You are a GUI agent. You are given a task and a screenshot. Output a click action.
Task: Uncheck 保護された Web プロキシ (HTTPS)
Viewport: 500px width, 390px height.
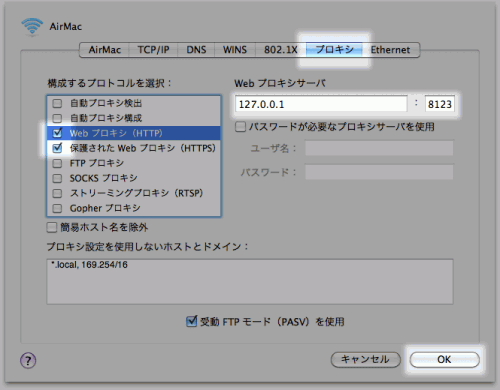coord(57,148)
